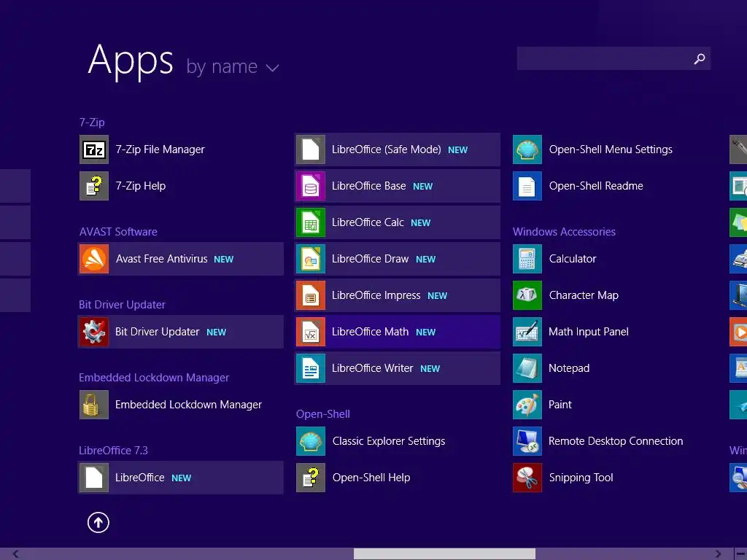747x560 pixels.
Task: Click the 'Open-Shell' group header
Action: pos(323,414)
